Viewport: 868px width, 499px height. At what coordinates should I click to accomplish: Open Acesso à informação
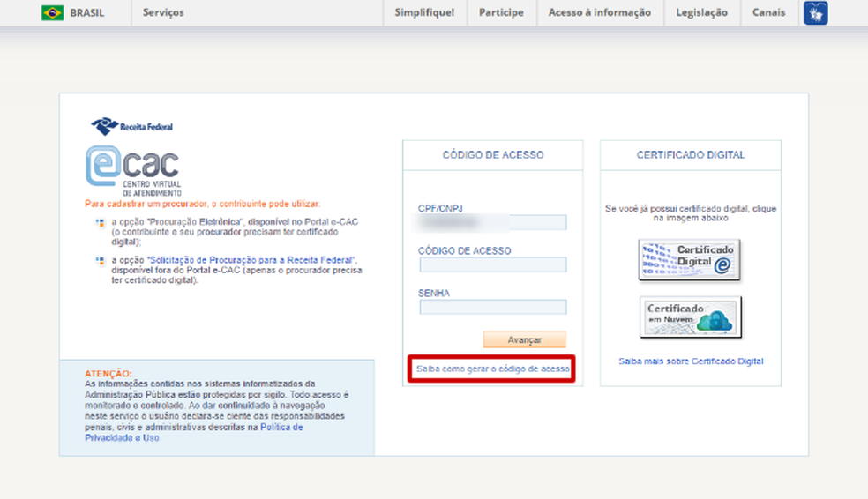[599, 13]
